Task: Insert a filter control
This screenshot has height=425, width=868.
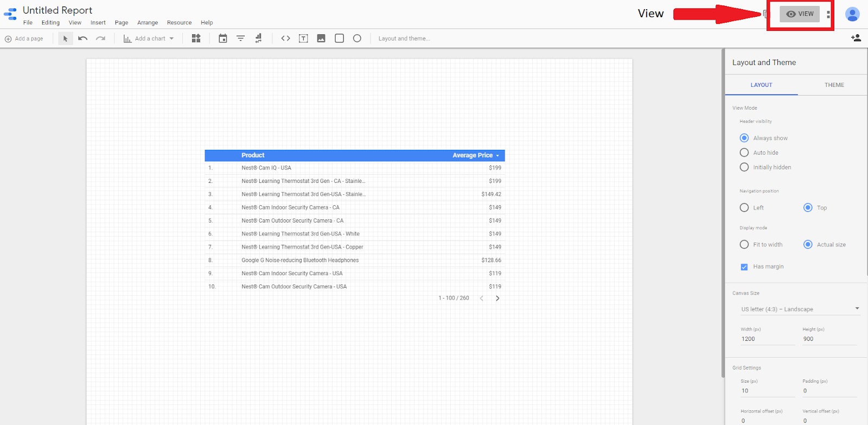Action: coord(240,39)
